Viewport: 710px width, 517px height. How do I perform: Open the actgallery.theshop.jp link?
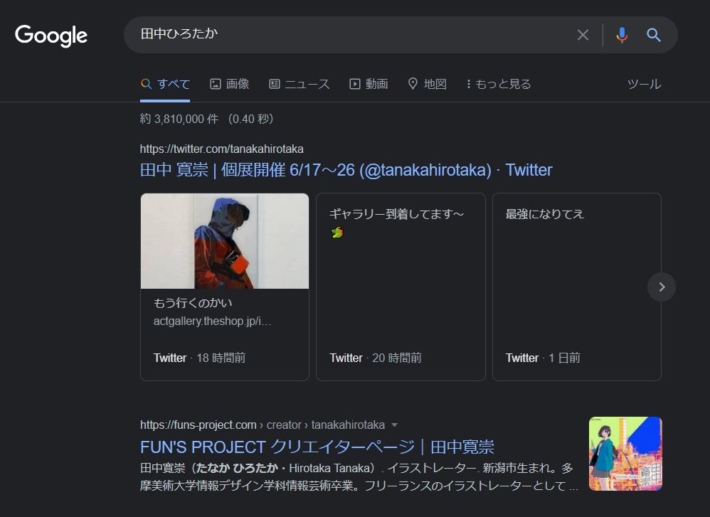point(212,321)
